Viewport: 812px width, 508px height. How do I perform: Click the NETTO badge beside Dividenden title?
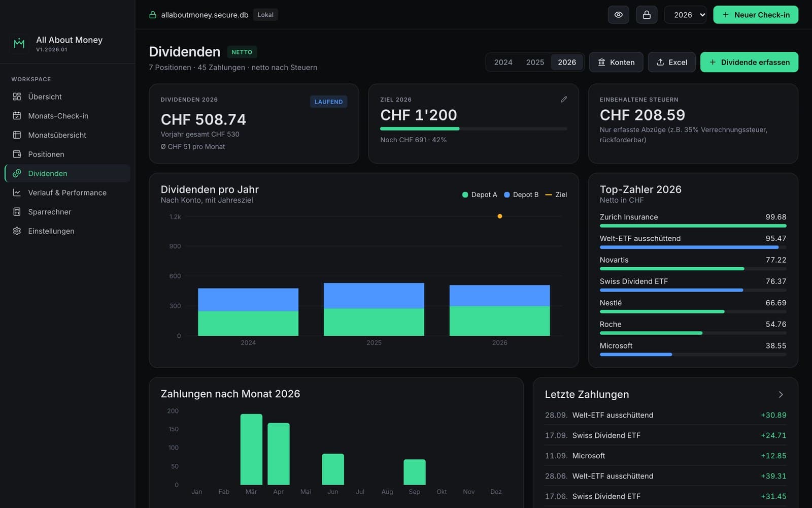click(x=242, y=52)
